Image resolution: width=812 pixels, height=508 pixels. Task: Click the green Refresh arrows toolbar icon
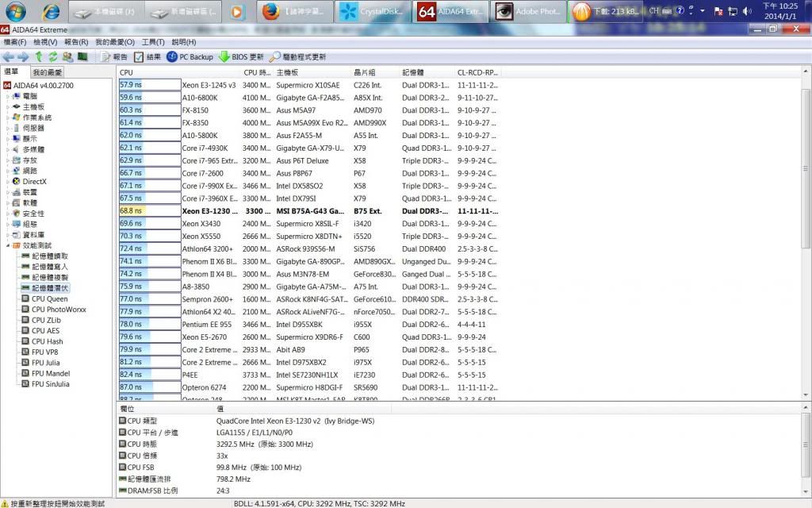pos(53,57)
